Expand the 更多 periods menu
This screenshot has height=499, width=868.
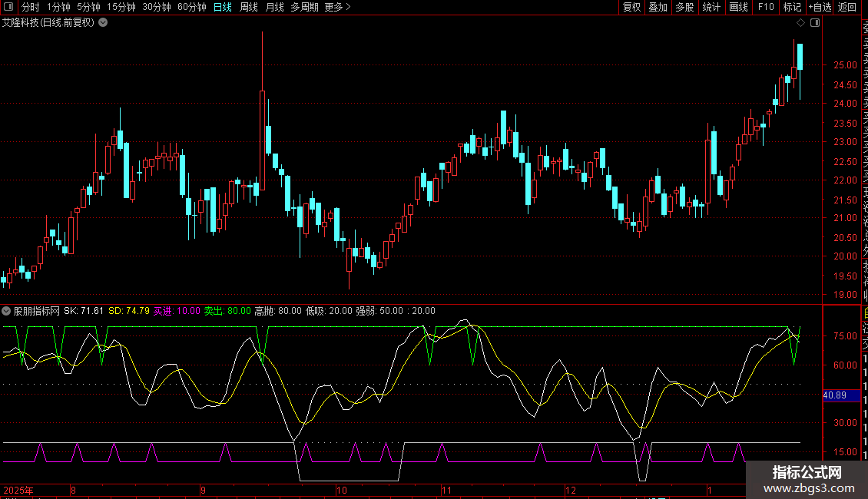click(x=337, y=7)
